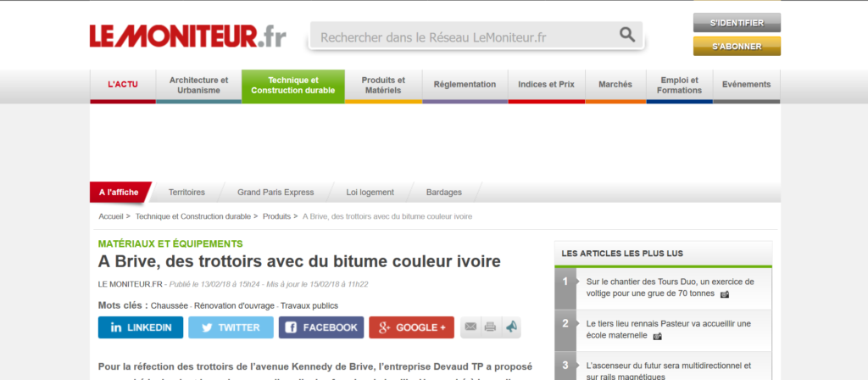Screen dimensions: 868x380
Task: Open article about Tours Duo crane
Action: [670, 288]
